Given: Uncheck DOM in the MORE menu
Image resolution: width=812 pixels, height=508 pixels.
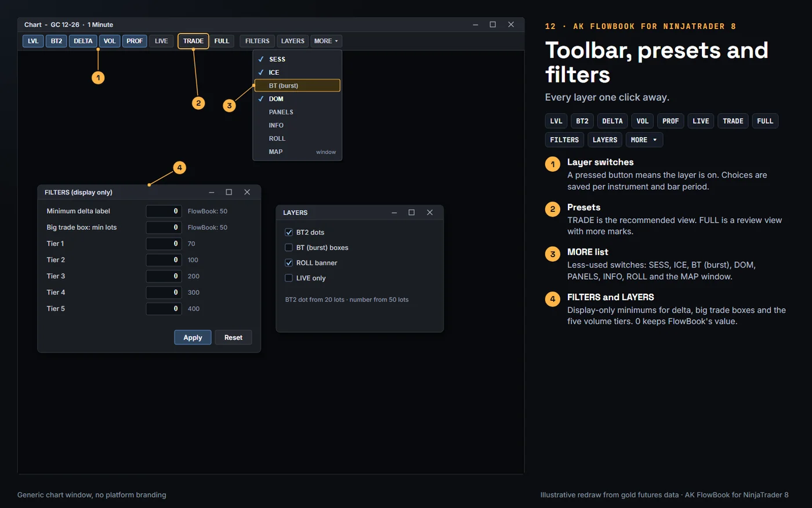Looking at the screenshot, I should (x=298, y=99).
